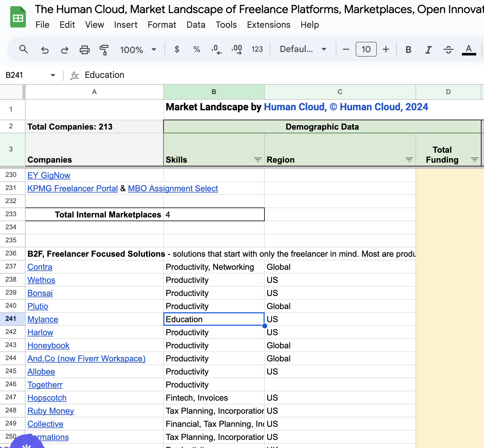Open the Harlow link
The height and width of the screenshot is (448, 484).
pyautogui.click(x=40, y=332)
